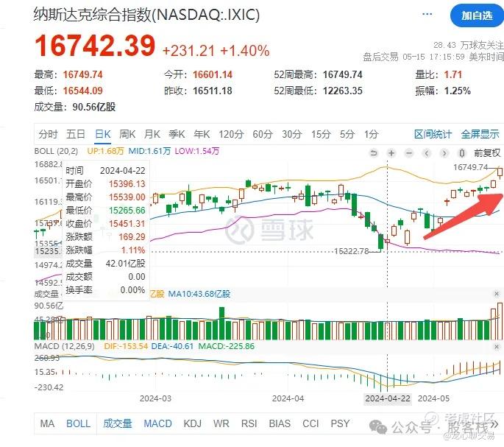This screenshot has height=447, width=504.
Task: Zoom out the chart with minus icon
Action: point(409,153)
